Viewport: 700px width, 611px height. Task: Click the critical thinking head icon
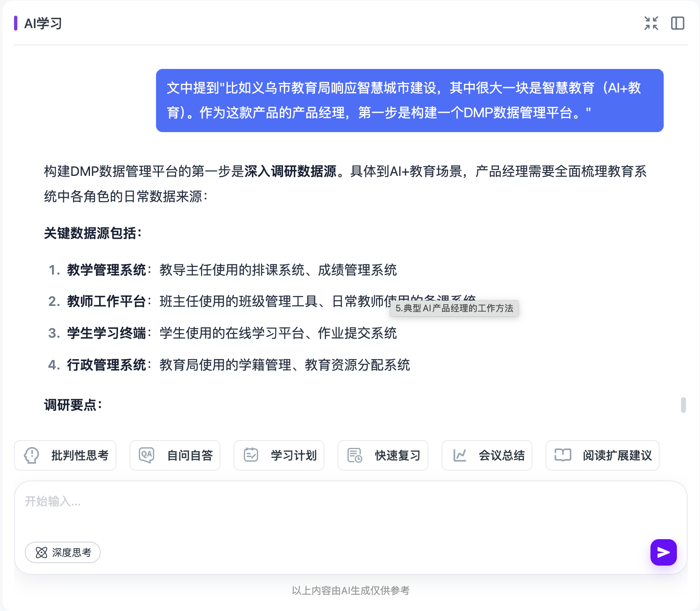click(x=32, y=455)
